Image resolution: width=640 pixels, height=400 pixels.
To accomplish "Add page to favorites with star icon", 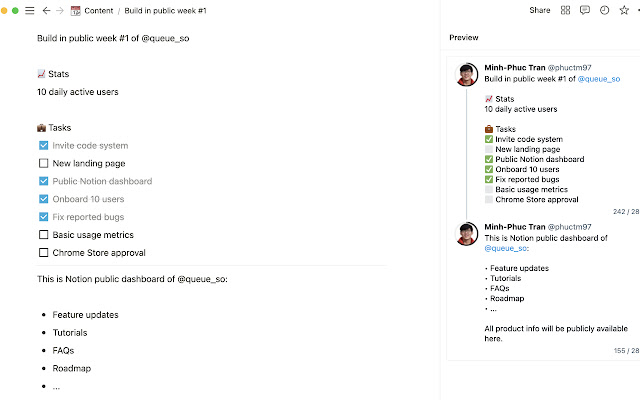I will [x=623, y=10].
